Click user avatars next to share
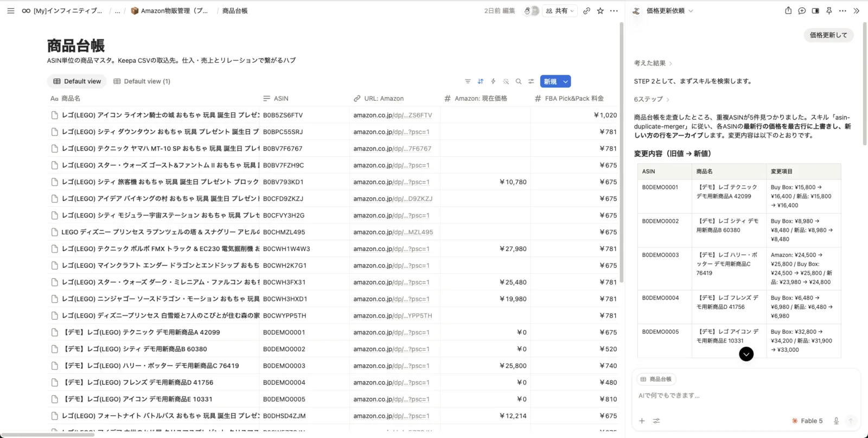This screenshot has height=438, width=868. click(531, 11)
